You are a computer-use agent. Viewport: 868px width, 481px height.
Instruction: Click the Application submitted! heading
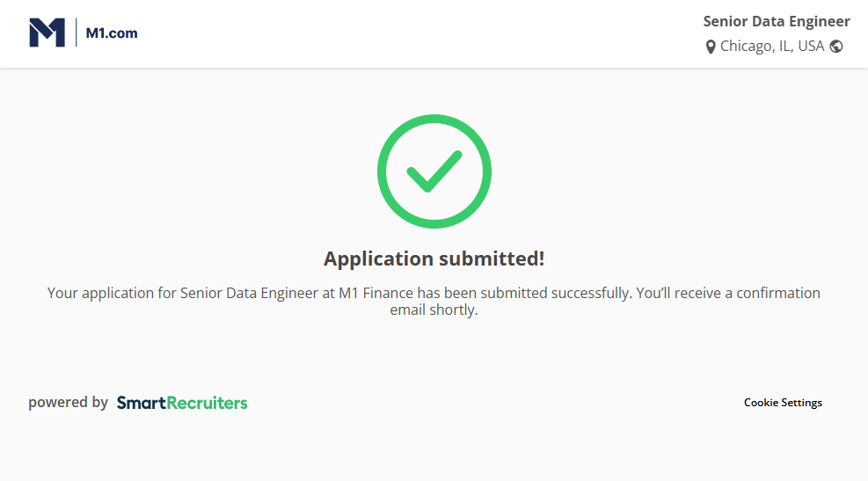click(434, 259)
